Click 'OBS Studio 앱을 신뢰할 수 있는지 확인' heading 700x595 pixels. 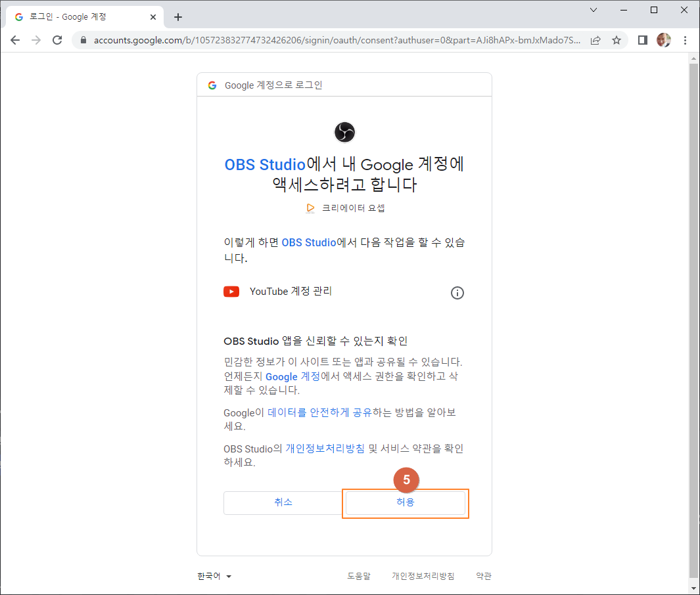coord(315,342)
